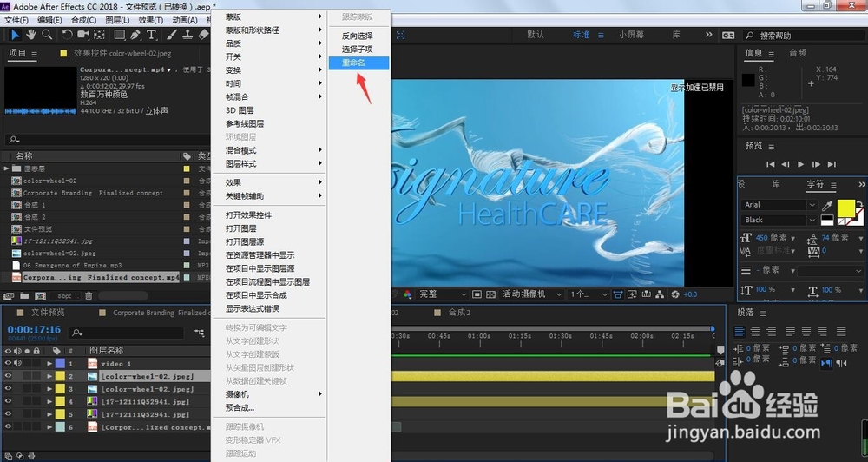This screenshot has width=868, height=462.
Task: Click the trash delete icon in Project panel
Action: coord(89,296)
